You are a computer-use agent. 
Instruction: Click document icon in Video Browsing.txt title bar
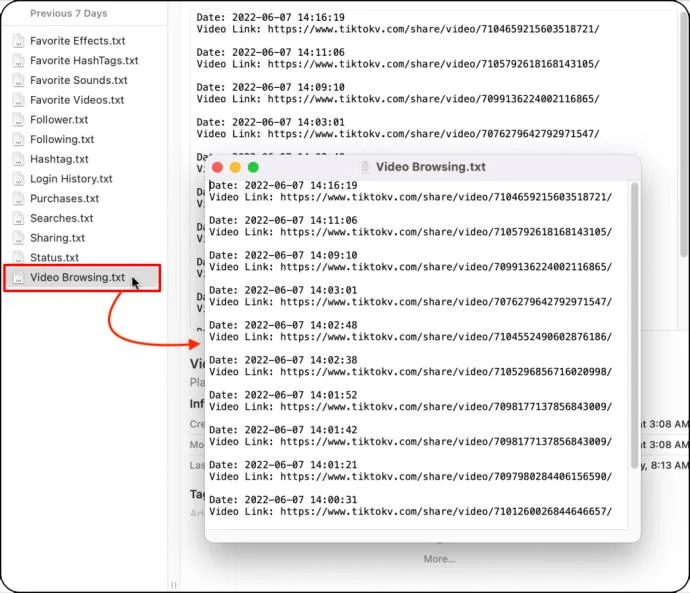(365, 167)
